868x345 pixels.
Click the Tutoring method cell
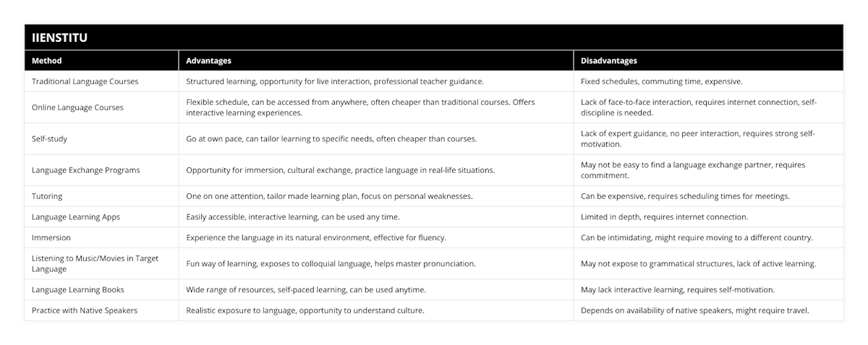47,196
